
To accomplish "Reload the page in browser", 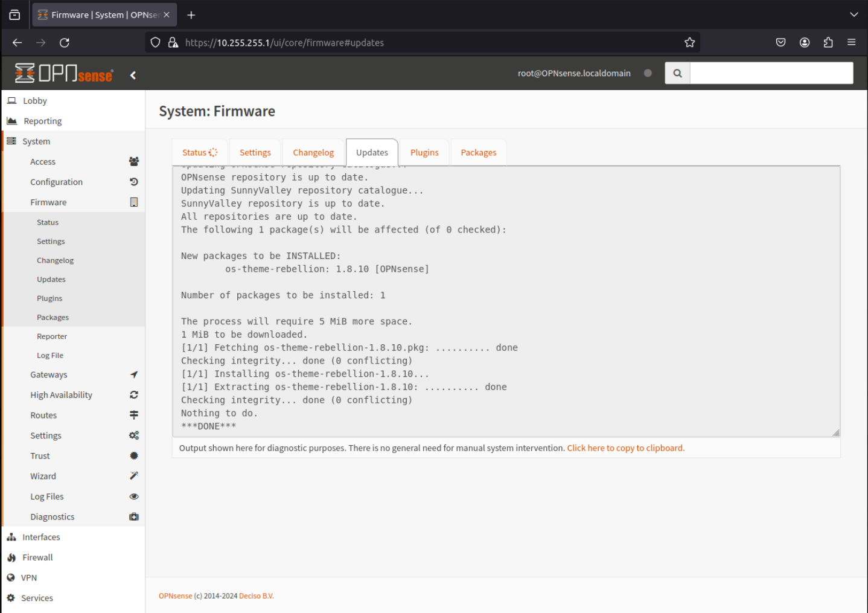I will pyautogui.click(x=65, y=42).
